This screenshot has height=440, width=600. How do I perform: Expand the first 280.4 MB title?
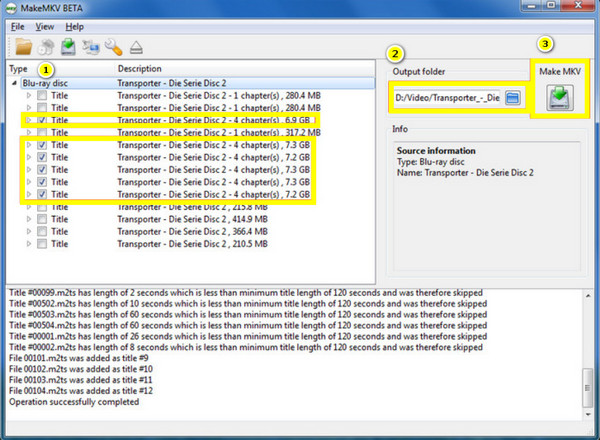click(29, 95)
